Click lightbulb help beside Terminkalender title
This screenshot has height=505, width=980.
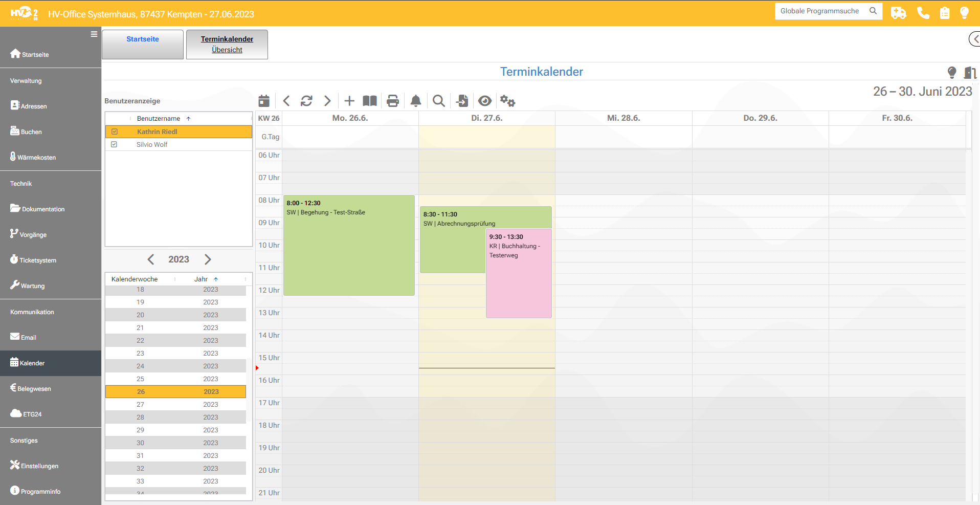click(x=952, y=73)
